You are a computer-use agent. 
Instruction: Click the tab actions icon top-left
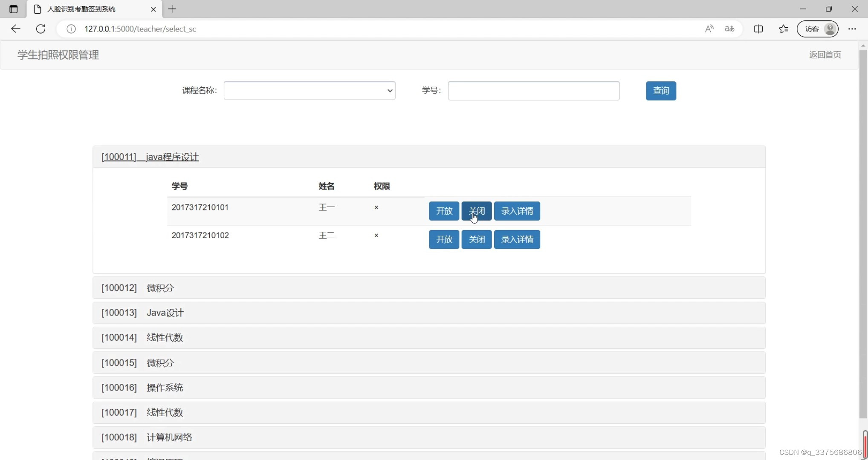coord(13,9)
